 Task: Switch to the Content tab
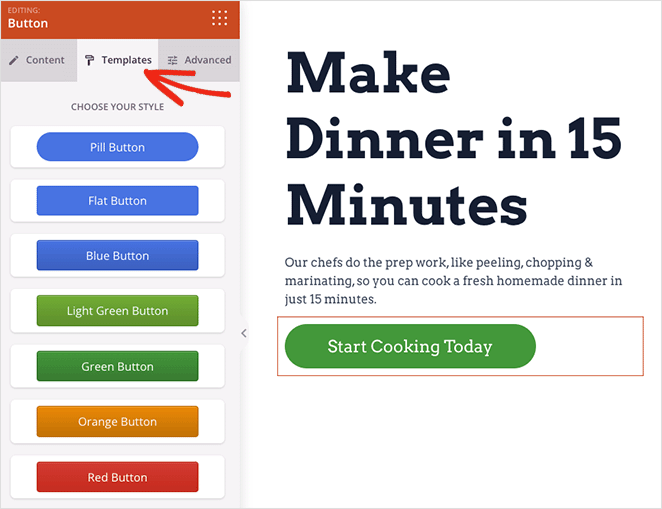pos(38,60)
